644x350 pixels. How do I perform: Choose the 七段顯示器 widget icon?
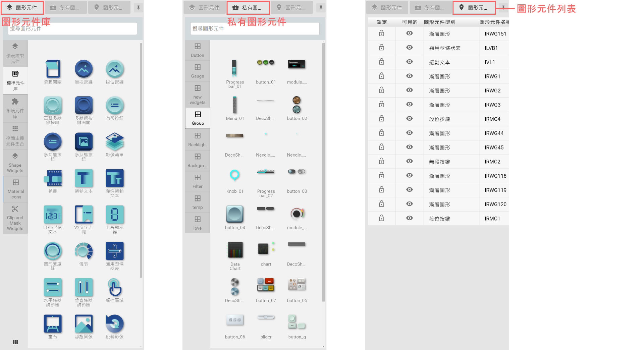[114, 215]
